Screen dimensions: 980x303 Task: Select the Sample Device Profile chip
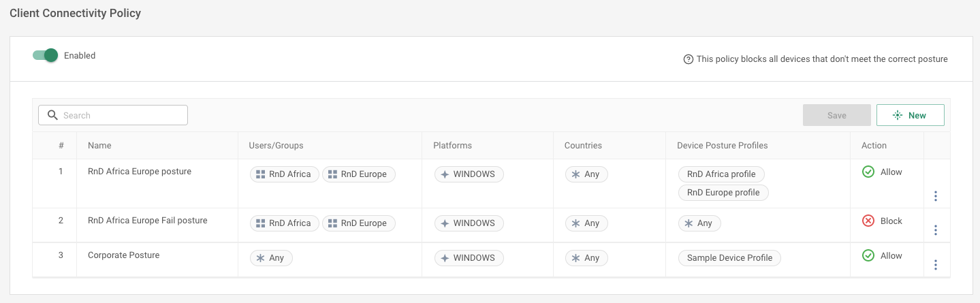tap(729, 258)
